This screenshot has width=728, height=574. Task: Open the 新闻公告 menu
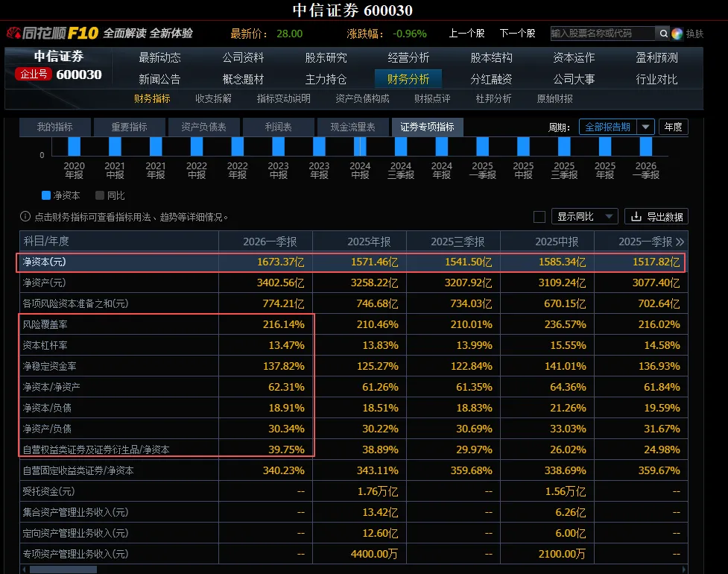click(x=159, y=80)
